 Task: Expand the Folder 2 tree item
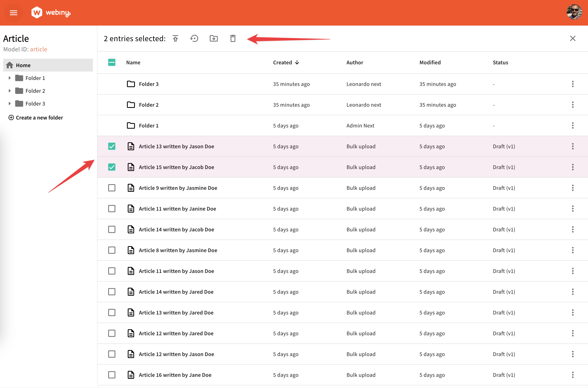10,91
